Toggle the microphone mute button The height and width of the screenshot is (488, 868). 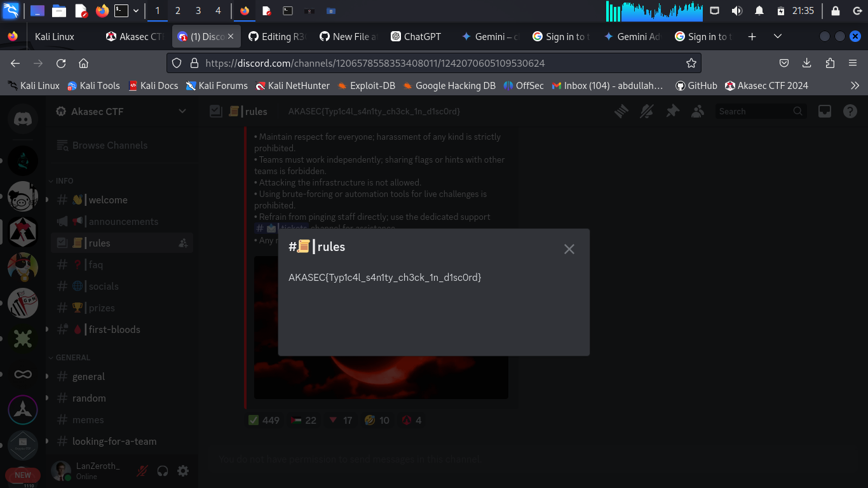[x=142, y=471]
